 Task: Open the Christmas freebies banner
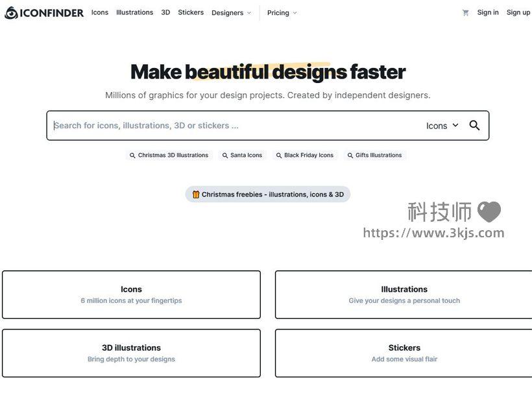[x=268, y=195]
